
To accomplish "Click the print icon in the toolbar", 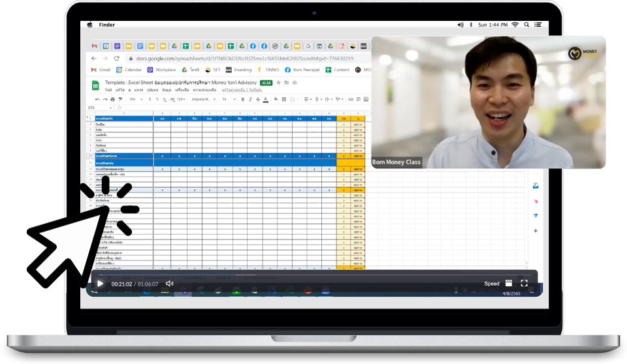I will [x=112, y=99].
